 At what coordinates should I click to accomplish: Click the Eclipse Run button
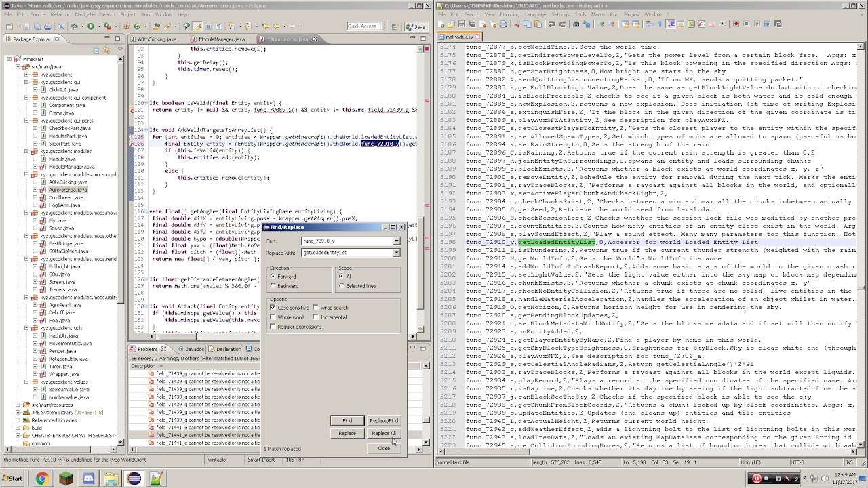coord(90,26)
